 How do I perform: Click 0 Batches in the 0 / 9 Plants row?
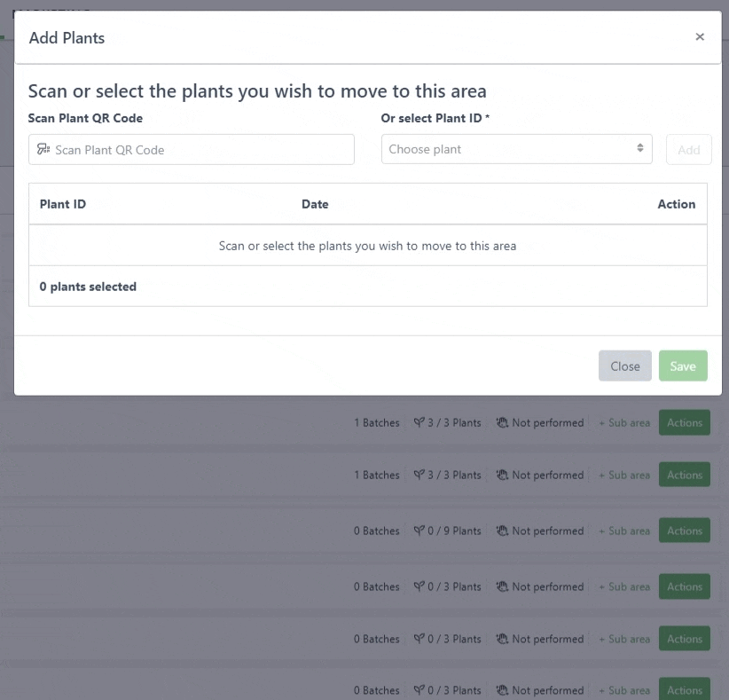[x=377, y=531]
